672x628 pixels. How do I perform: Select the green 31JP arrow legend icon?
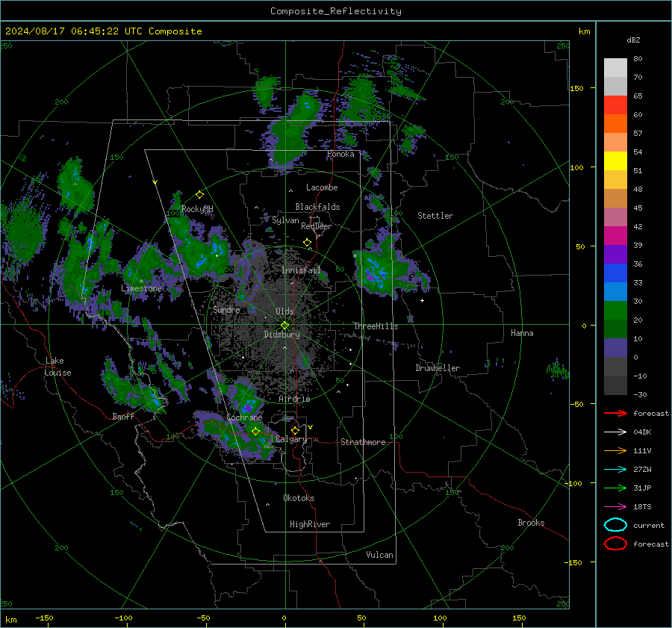615,488
